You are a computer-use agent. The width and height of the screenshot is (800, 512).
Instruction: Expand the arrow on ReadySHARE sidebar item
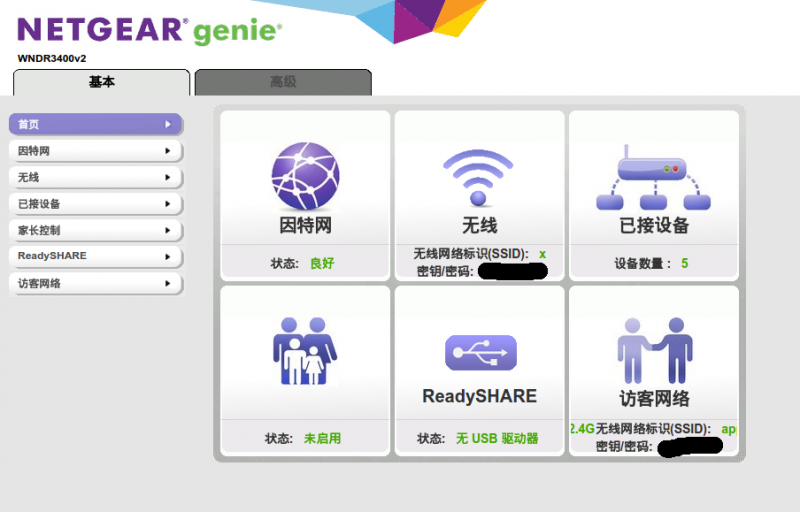tap(168, 257)
